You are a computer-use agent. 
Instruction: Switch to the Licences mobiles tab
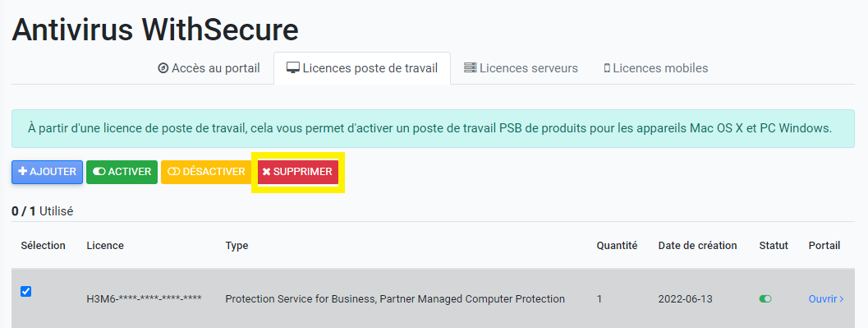656,68
